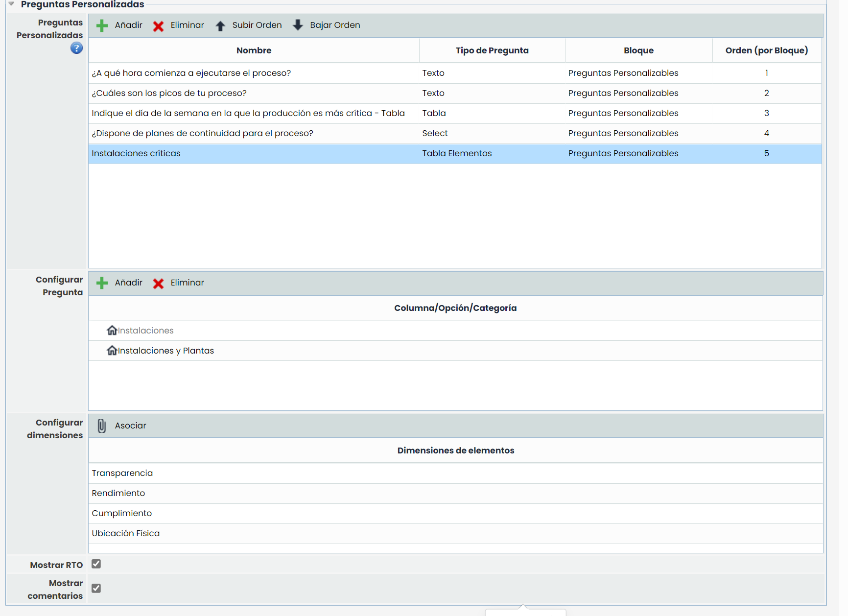The image size is (848, 616).
Task: Select the Instalaciones y Plantas category row
Action: click(x=165, y=351)
